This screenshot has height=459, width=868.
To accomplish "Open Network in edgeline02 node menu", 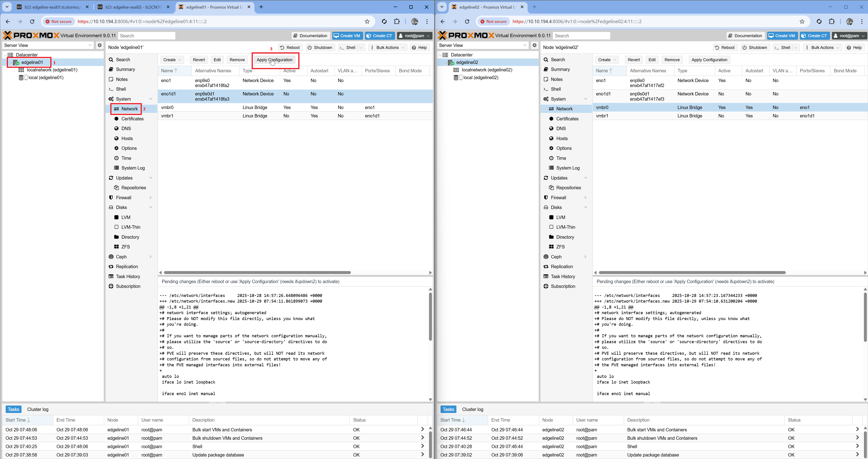I will pos(566,109).
